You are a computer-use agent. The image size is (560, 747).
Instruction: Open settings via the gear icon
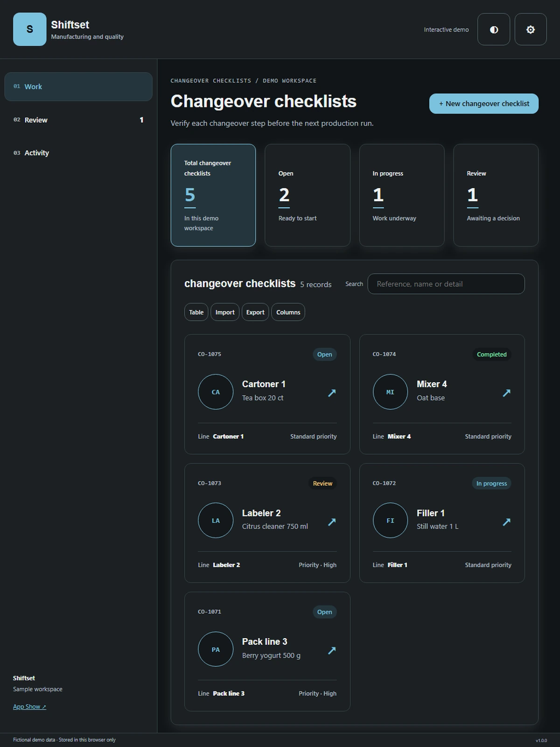click(x=531, y=29)
